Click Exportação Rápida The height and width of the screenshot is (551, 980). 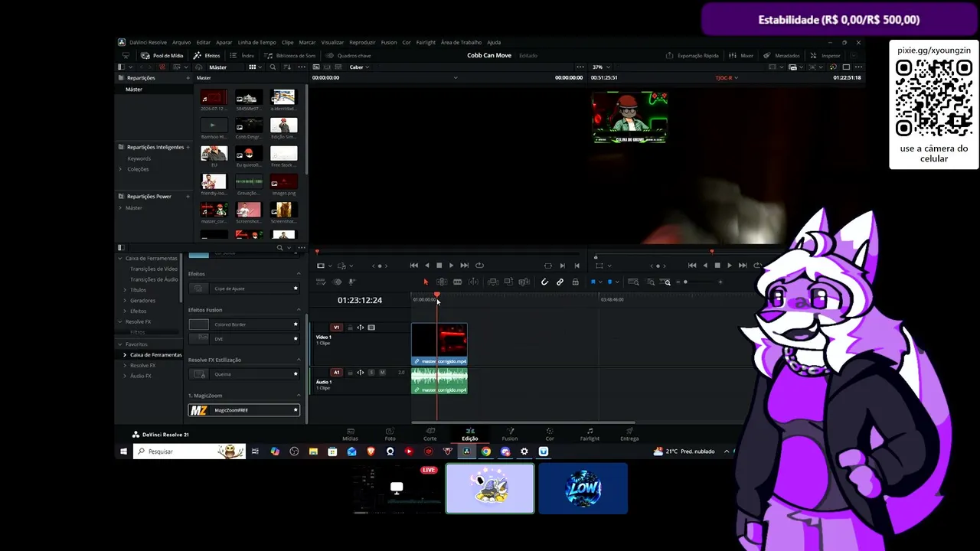[x=692, y=56]
